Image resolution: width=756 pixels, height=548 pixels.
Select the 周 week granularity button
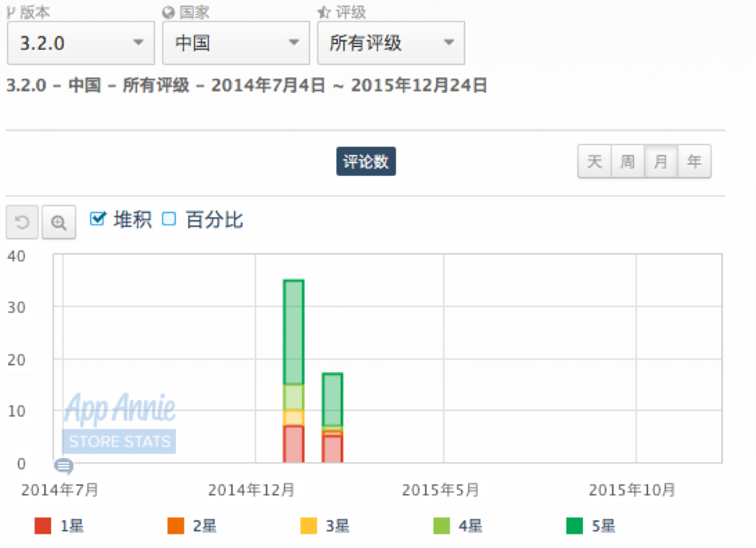628,161
